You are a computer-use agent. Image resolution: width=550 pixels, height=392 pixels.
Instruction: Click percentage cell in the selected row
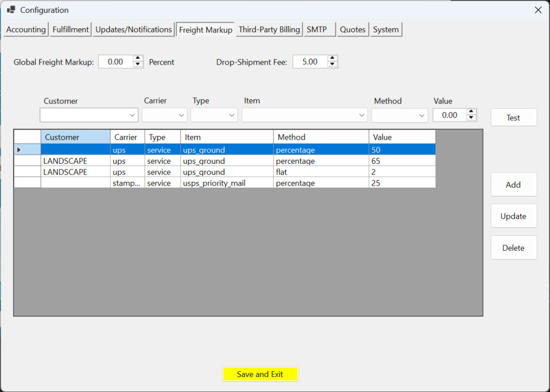tap(321, 149)
